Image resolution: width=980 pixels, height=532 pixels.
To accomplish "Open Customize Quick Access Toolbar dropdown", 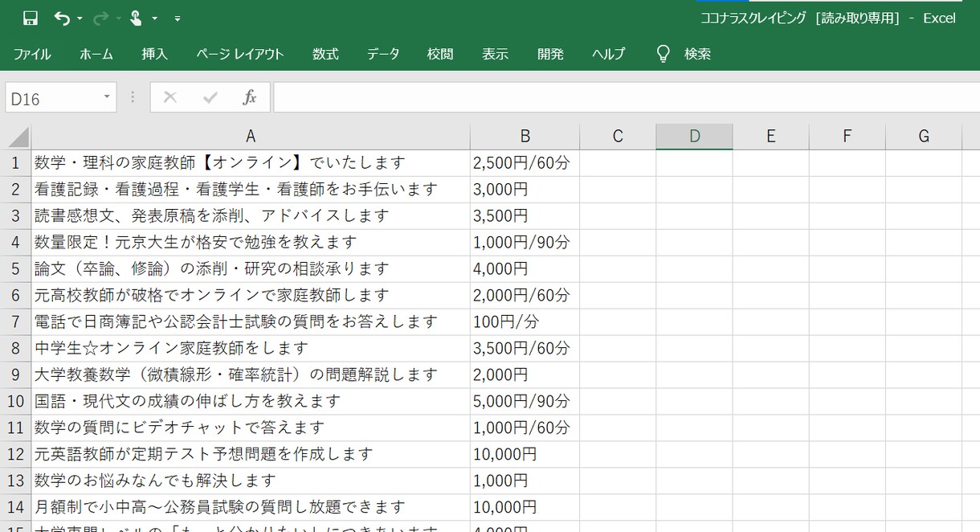I will [177, 18].
